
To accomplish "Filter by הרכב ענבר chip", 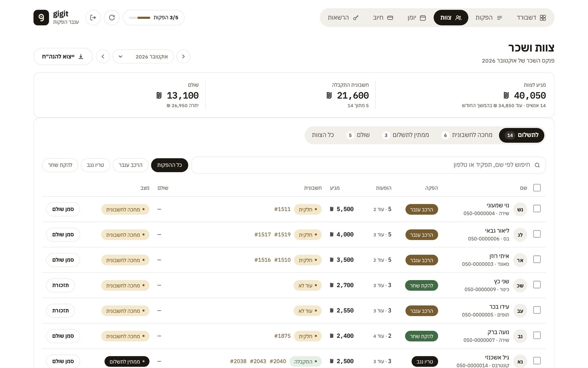I will pyautogui.click(x=130, y=165).
